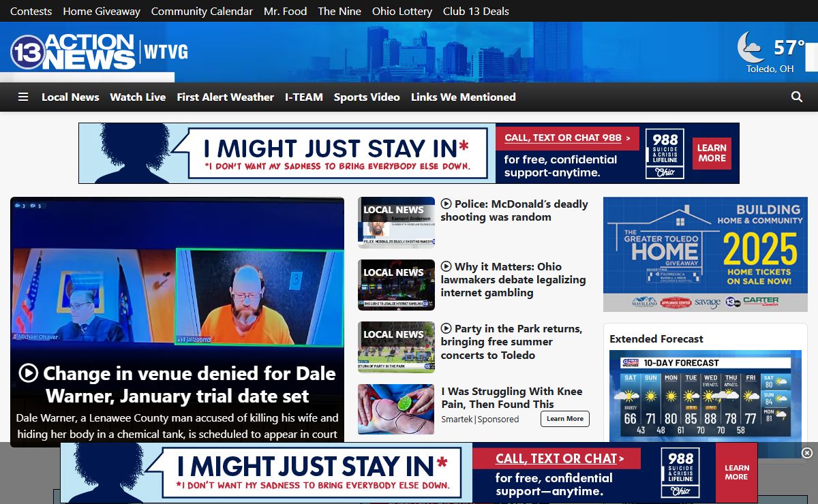Image resolution: width=818 pixels, height=504 pixels.
Task: Click play icon beside Ohio internet gambling headline
Action: pyautogui.click(x=446, y=266)
